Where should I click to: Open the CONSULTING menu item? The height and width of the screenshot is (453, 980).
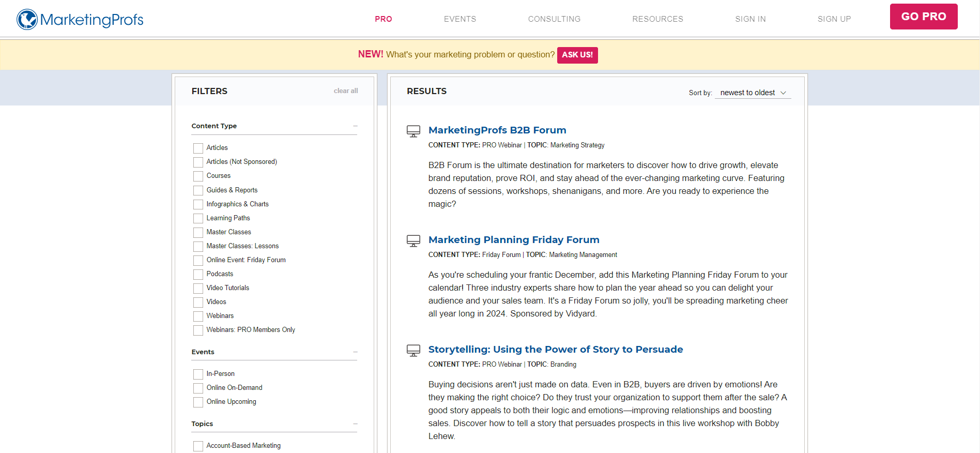click(554, 19)
